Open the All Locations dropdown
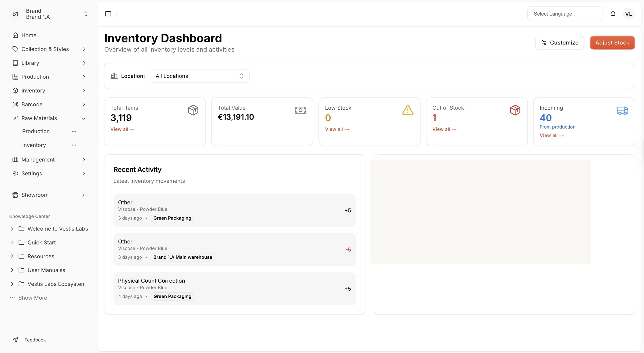The width and height of the screenshot is (644, 353). click(200, 76)
